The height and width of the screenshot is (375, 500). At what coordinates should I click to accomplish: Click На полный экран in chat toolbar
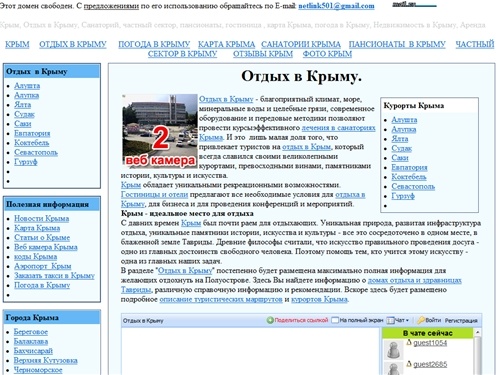[x=361, y=320]
